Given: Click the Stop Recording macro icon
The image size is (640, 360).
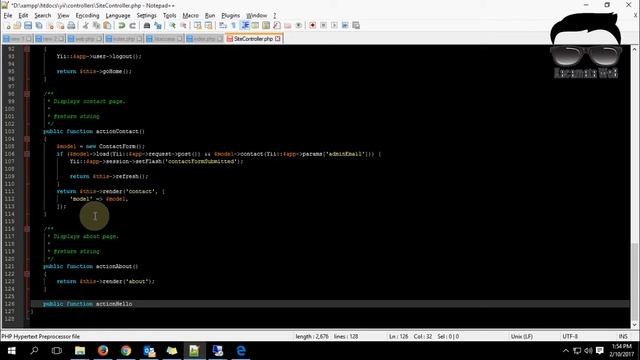Looking at the screenshot, I should [x=323, y=25].
